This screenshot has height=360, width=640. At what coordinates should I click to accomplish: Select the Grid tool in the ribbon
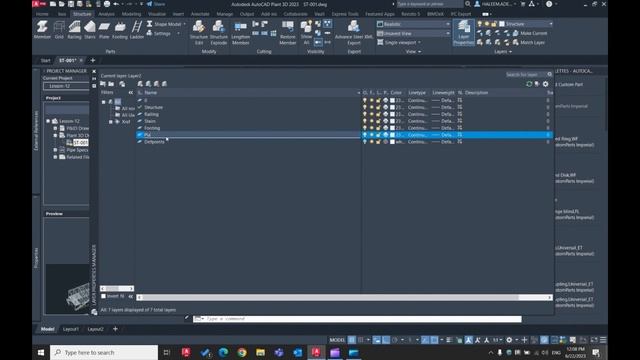59,30
